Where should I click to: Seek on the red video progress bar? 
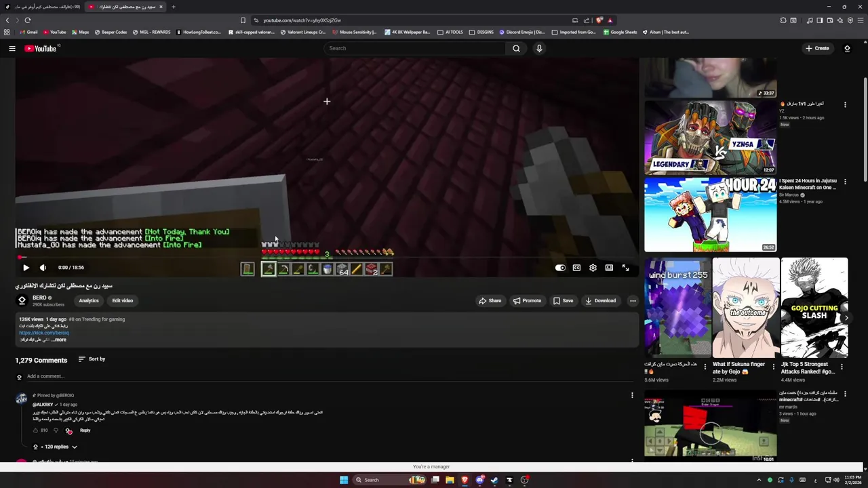(x=327, y=258)
